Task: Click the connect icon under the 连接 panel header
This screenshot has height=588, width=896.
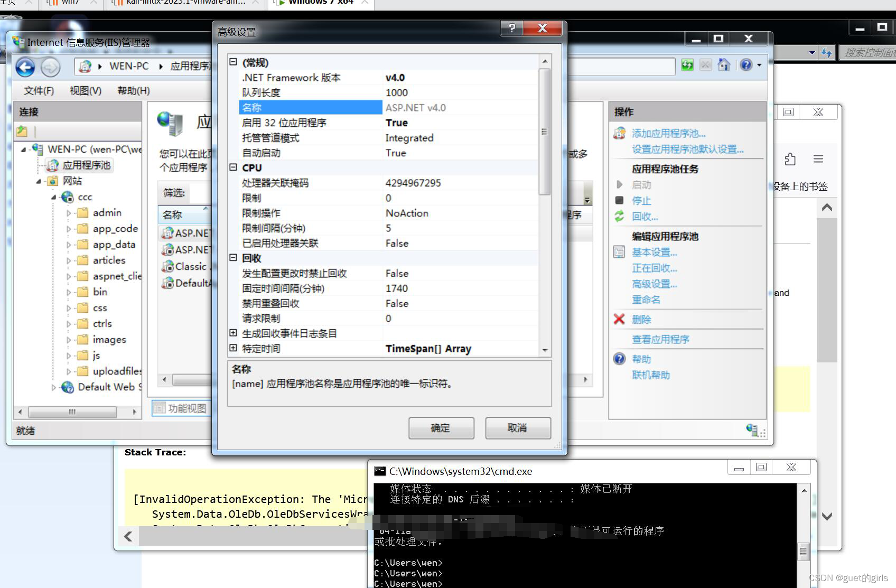Action: [22, 130]
